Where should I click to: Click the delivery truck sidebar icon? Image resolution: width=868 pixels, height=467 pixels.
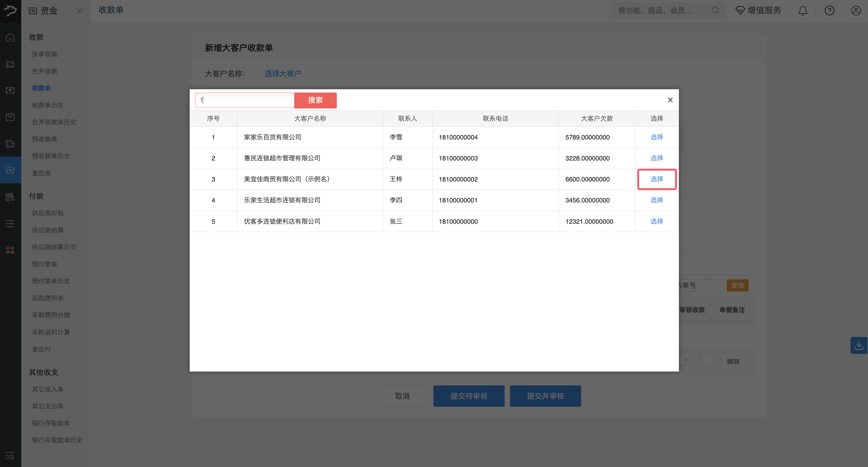tap(10, 144)
